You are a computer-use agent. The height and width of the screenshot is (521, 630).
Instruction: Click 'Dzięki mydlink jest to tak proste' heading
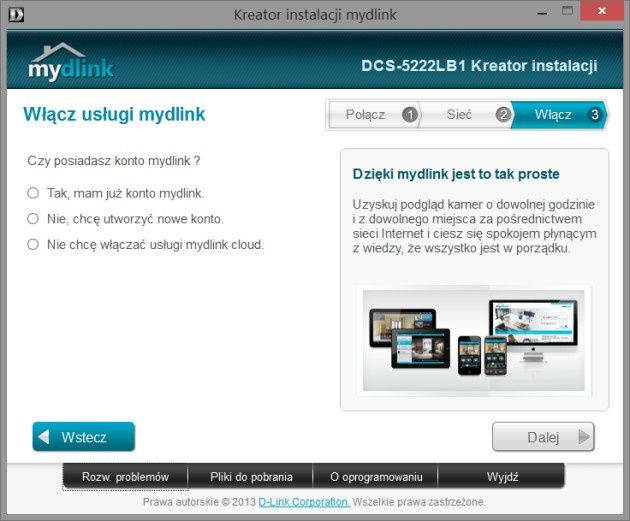coord(456,174)
